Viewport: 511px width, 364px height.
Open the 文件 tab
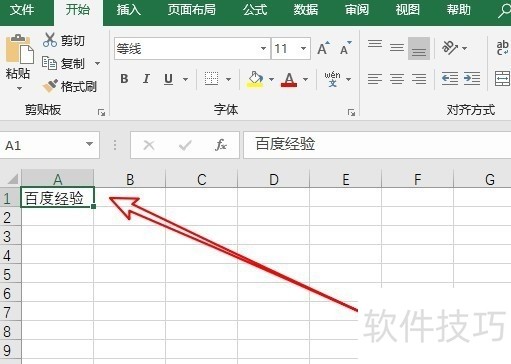tap(22, 10)
